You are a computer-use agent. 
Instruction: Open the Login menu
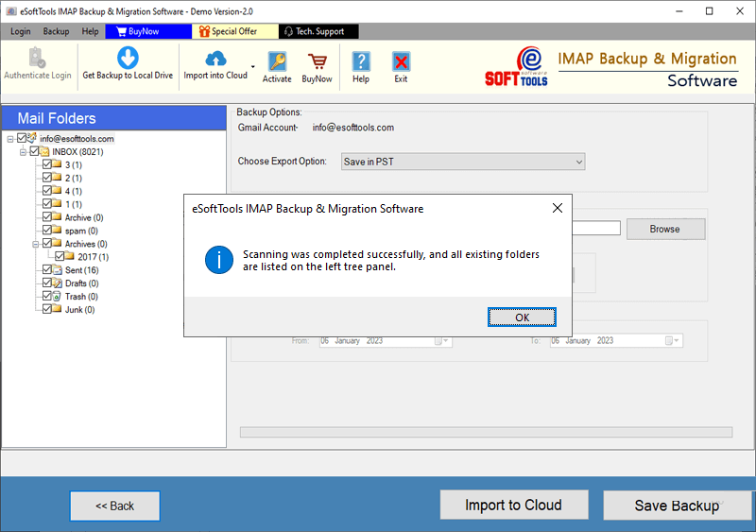[x=20, y=31]
